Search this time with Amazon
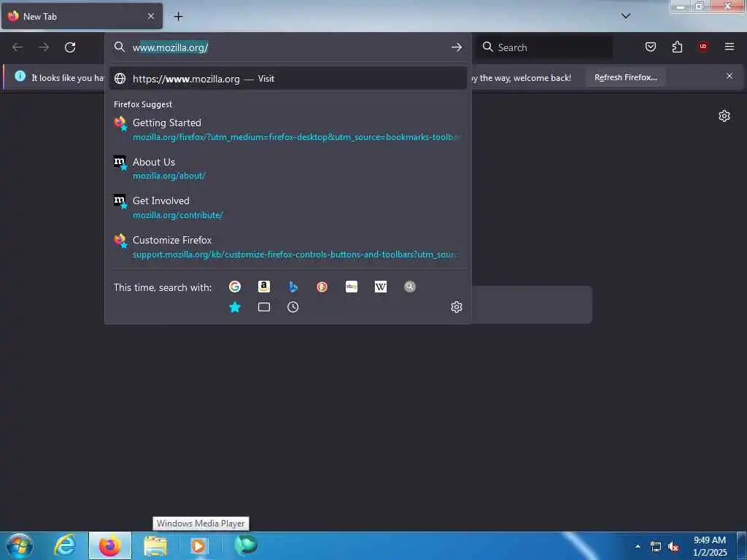Image resolution: width=747 pixels, height=560 pixels. point(264,286)
